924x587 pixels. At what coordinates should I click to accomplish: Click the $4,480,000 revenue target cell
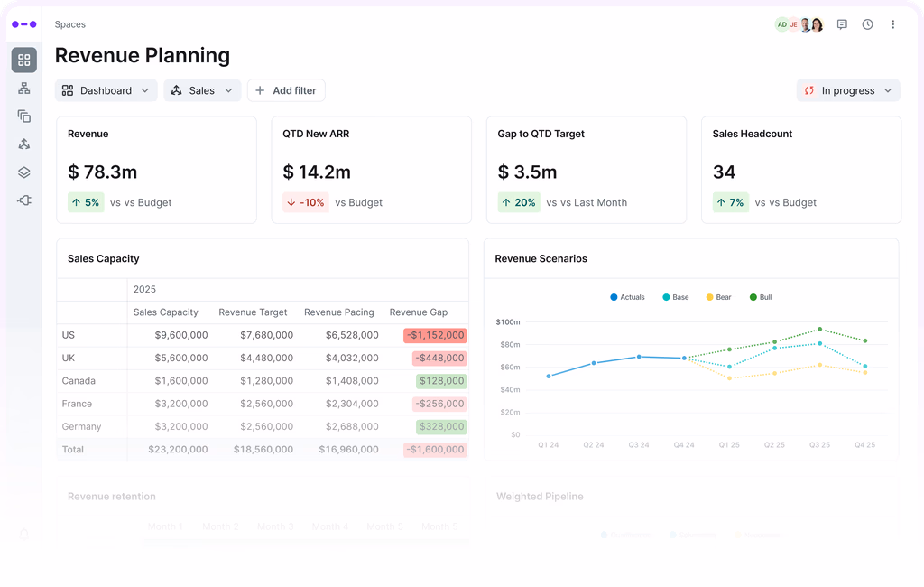266,359
